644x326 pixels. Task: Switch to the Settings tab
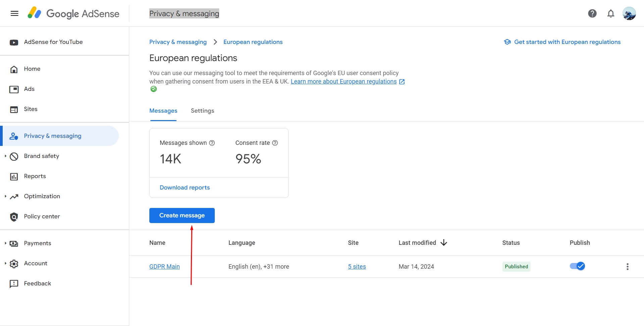(202, 111)
